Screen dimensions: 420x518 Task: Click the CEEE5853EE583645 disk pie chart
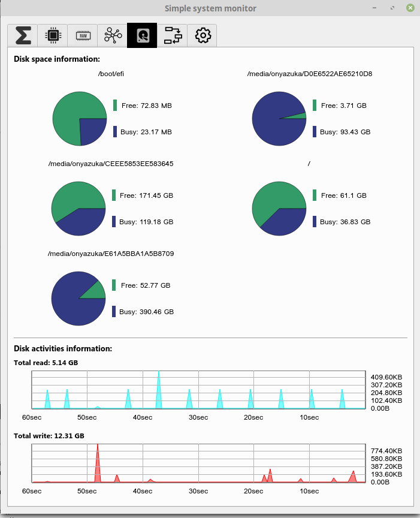pos(78,209)
